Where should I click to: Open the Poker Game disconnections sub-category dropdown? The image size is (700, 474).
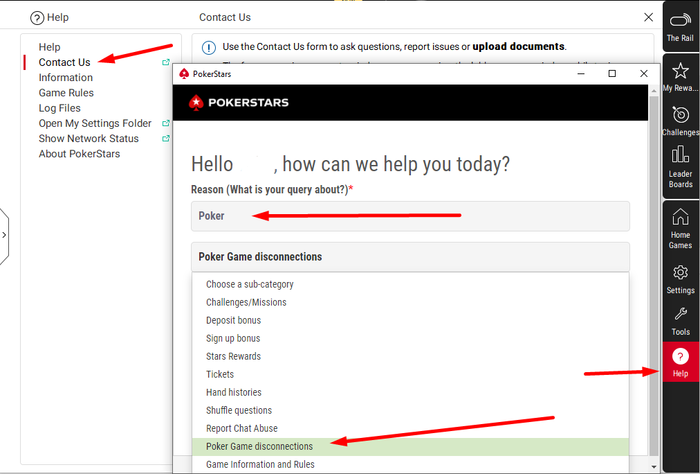point(410,257)
